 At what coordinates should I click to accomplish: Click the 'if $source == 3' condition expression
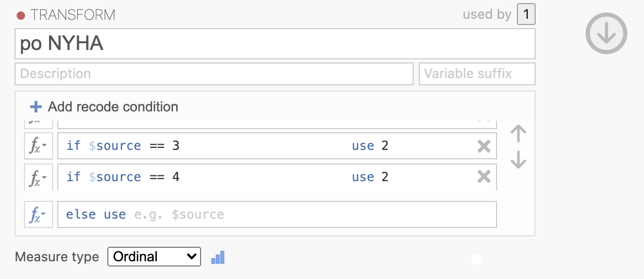pyautogui.click(x=123, y=146)
